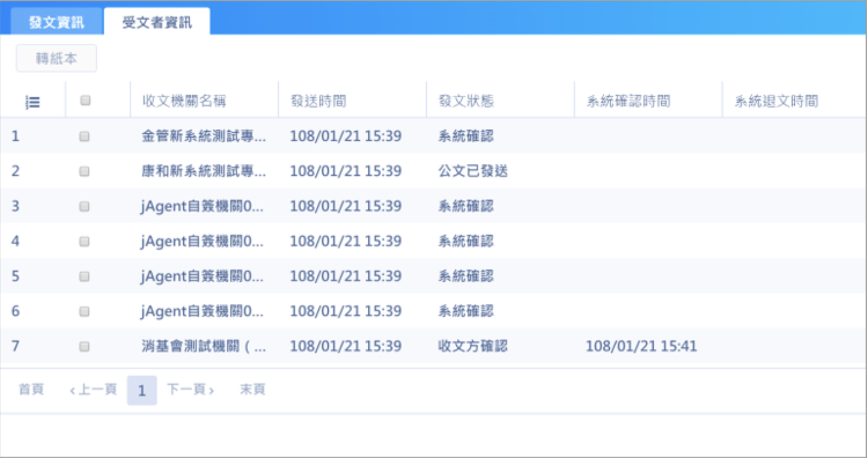868x458 pixels.
Task: Switch to the 發文資訊 tab
Action: pos(56,23)
